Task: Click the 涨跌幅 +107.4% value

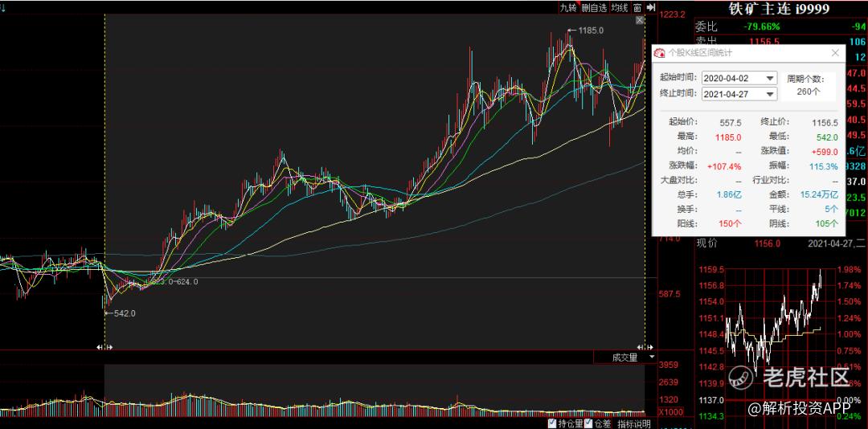Action: point(725,166)
